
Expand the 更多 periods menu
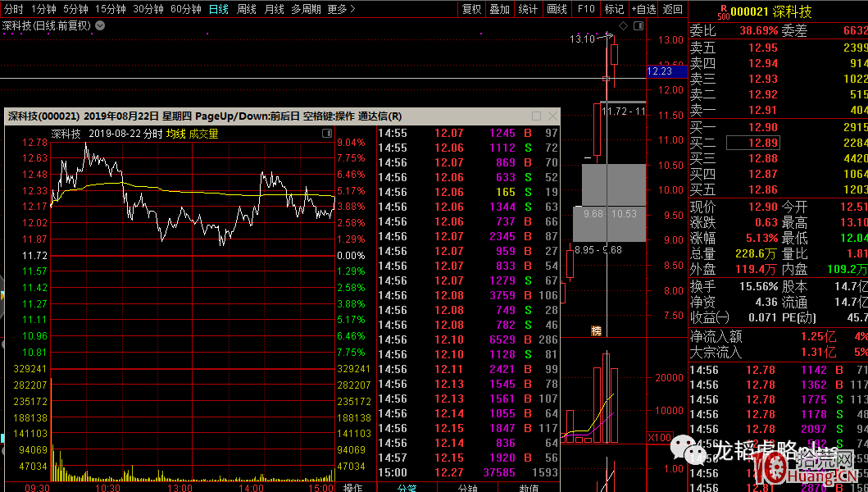(x=341, y=9)
